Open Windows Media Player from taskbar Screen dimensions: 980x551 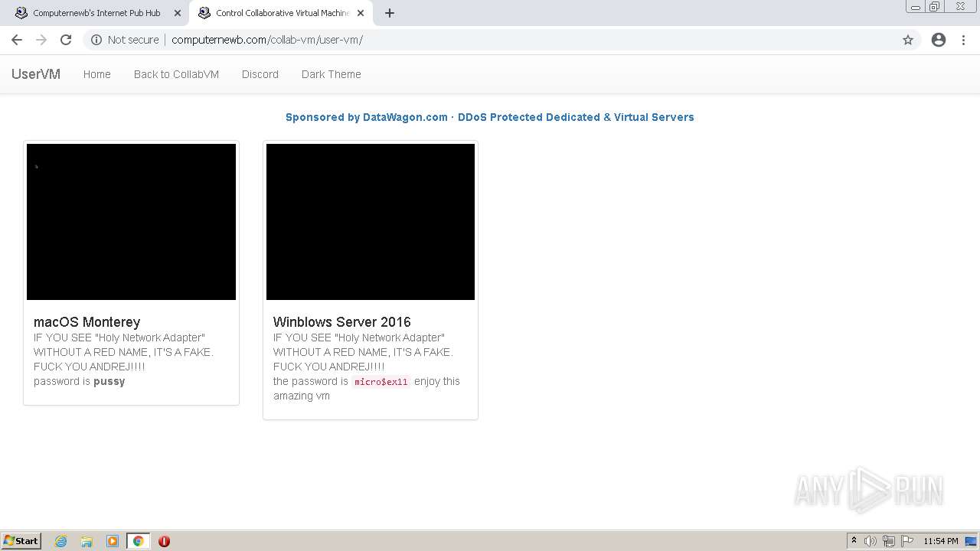tap(113, 541)
